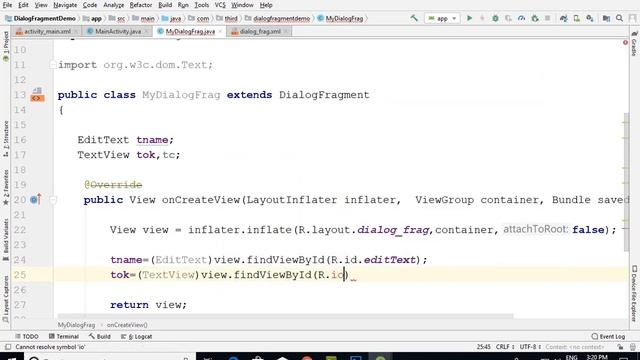Screen dimensions: 640x360
Task: Select the MyDialogFrag.java tab
Action: click(190, 31)
